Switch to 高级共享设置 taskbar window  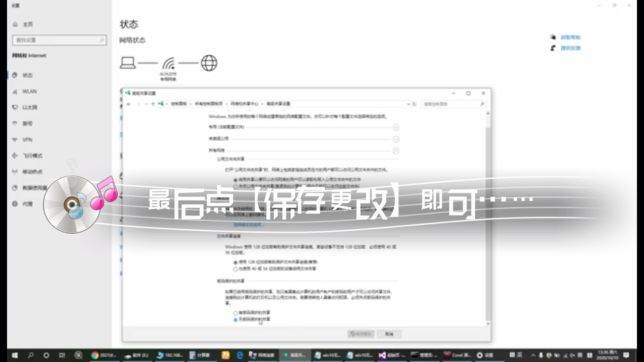tap(295, 355)
